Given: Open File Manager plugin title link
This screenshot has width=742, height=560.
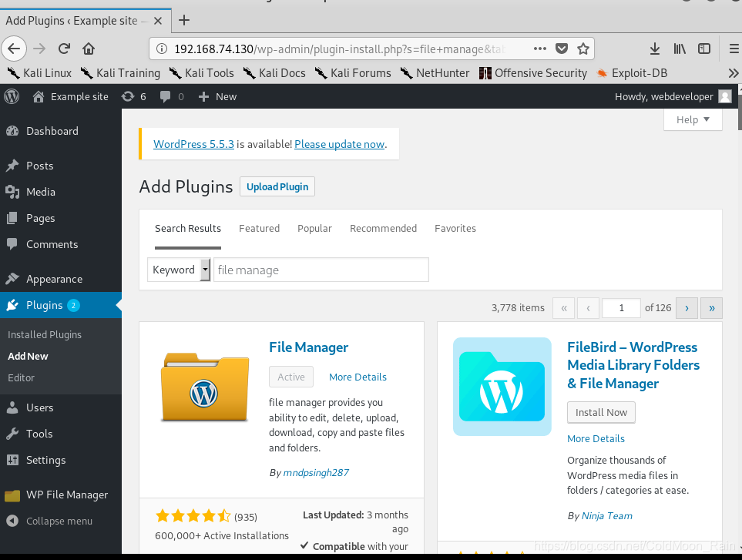Looking at the screenshot, I should [308, 347].
